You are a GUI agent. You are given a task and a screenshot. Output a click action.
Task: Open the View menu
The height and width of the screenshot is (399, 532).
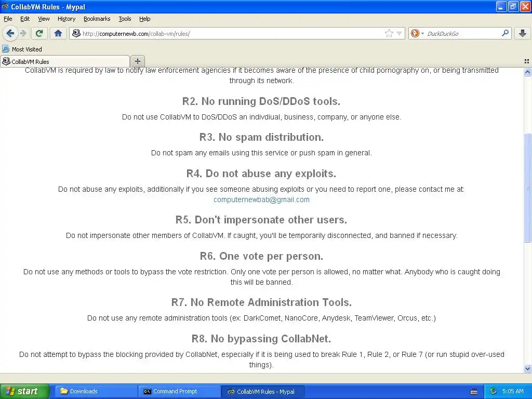tap(44, 19)
